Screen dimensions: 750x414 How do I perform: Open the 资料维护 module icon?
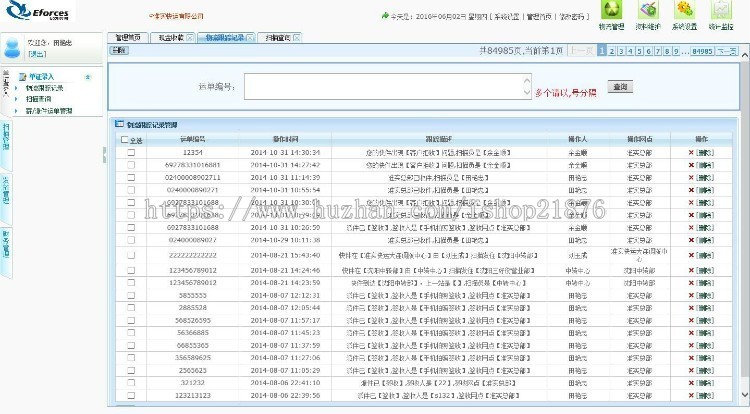pyautogui.click(x=648, y=11)
